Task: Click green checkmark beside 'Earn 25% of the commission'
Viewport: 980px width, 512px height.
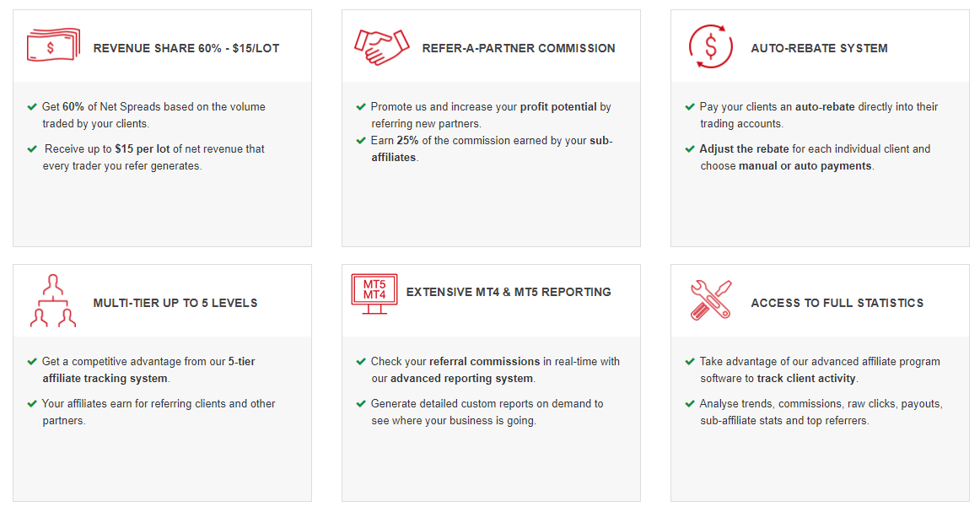Action: click(361, 141)
